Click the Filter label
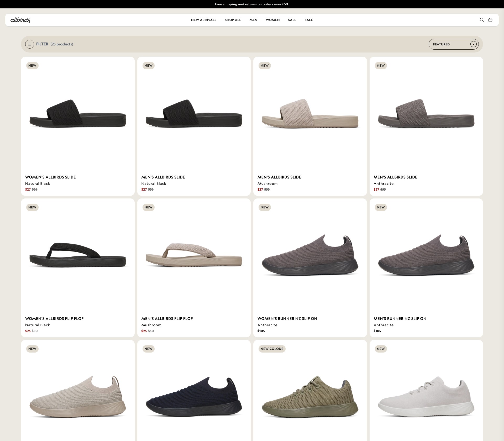 tap(42, 44)
